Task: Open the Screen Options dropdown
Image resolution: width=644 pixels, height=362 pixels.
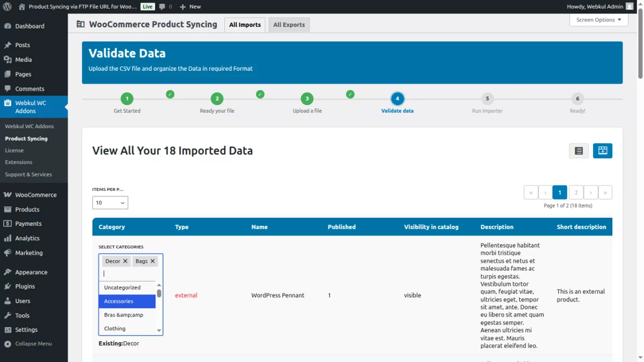Action: 598,20
